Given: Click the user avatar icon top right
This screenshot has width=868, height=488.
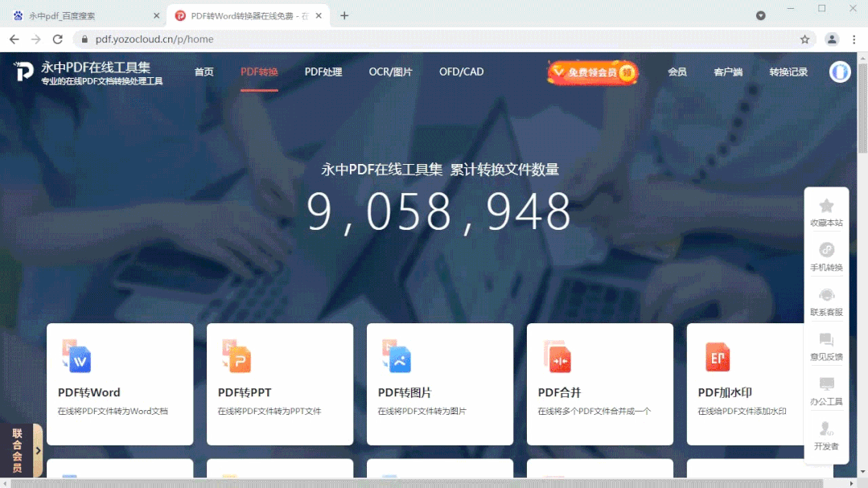Looking at the screenshot, I should tap(839, 72).
